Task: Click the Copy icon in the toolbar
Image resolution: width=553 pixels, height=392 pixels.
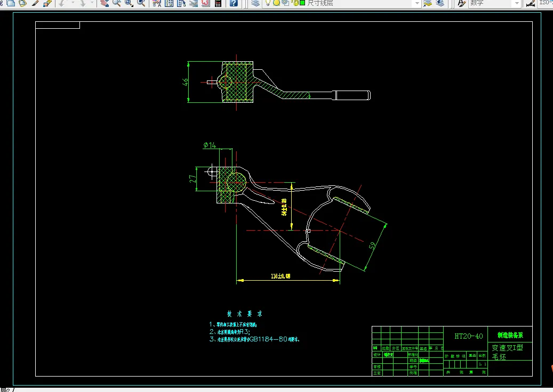Action: pos(11,3)
